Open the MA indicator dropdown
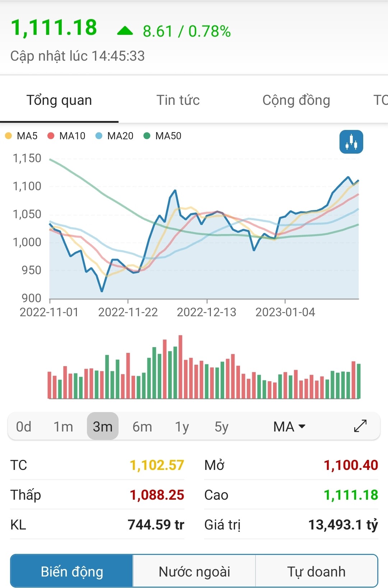This screenshot has width=388, height=588. 289,426
